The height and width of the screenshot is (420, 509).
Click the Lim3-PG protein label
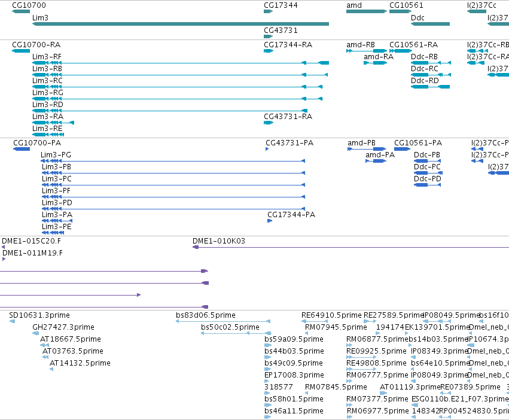[56, 154]
